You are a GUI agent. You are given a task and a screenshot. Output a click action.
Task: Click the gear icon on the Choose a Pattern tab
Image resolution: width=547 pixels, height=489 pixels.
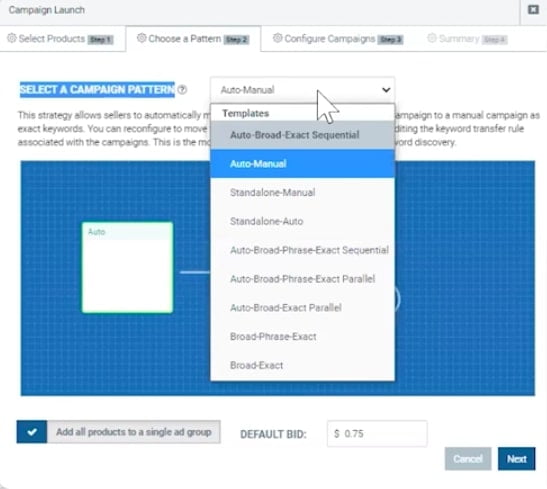141,38
